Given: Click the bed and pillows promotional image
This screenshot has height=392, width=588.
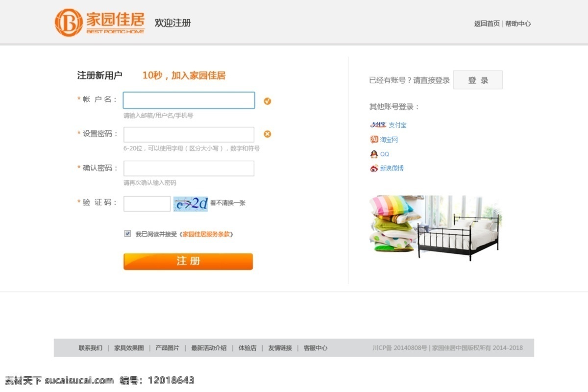Looking at the screenshot, I should point(435,227).
